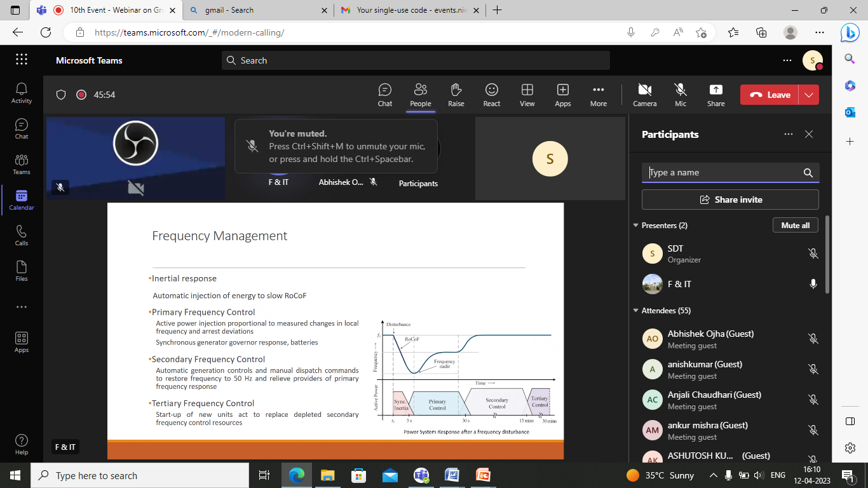The height and width of the screenshot is (488, 868).
Task: Collapse the Presenters (2) section
Action: pos(635,226)
